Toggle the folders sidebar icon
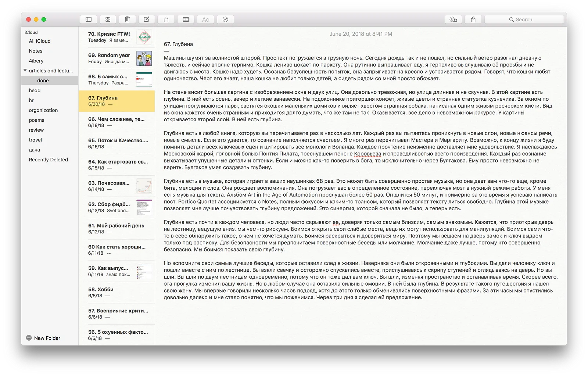Screen dimensions: 588x376 click(x=89, y=19)
